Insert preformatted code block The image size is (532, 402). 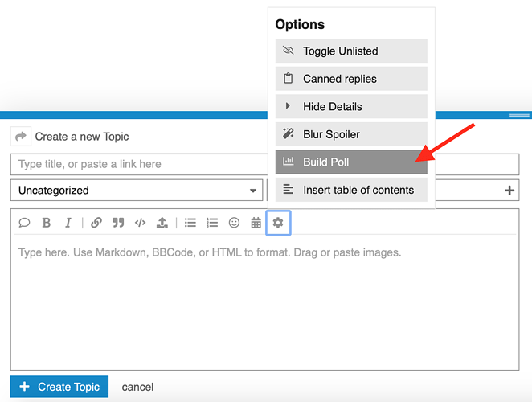(140, 223)
